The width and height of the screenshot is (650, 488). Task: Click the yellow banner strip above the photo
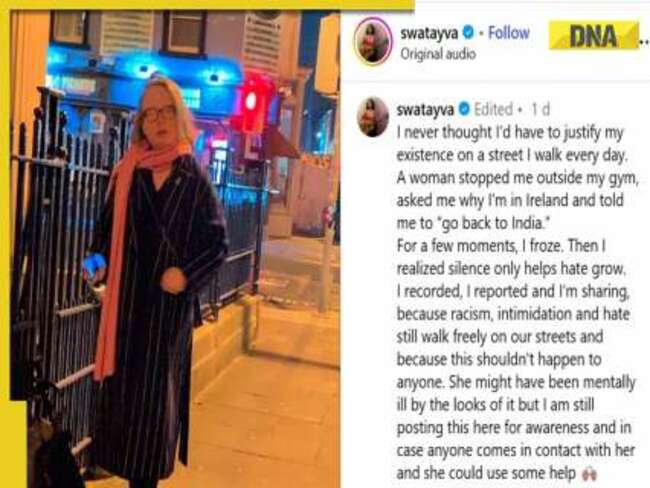(207, 5)
